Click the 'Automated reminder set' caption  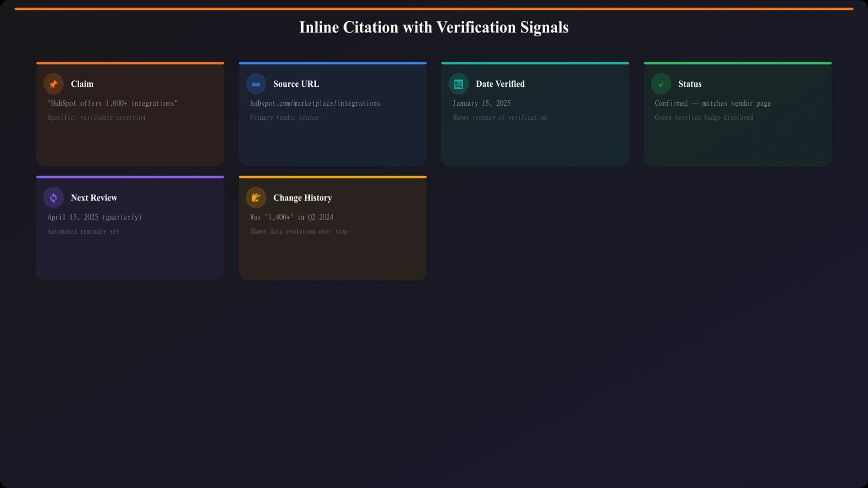[83, 232]
